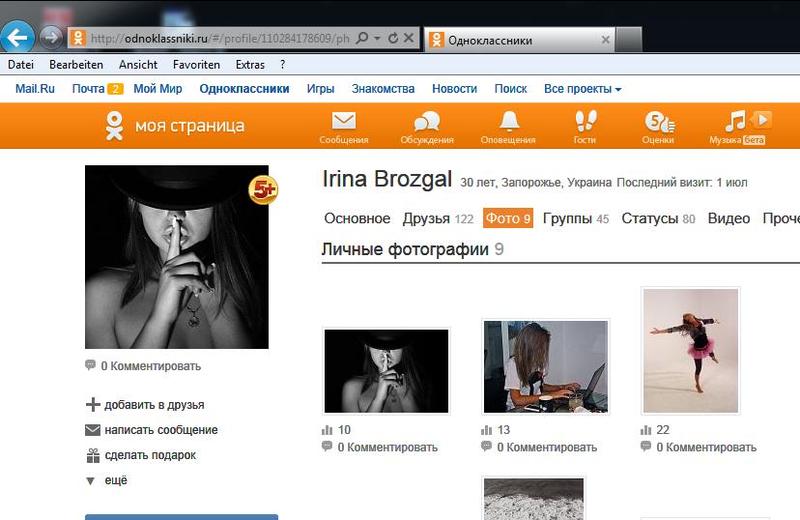Open the Bearbeiten menu

click(x=76, y=65)
